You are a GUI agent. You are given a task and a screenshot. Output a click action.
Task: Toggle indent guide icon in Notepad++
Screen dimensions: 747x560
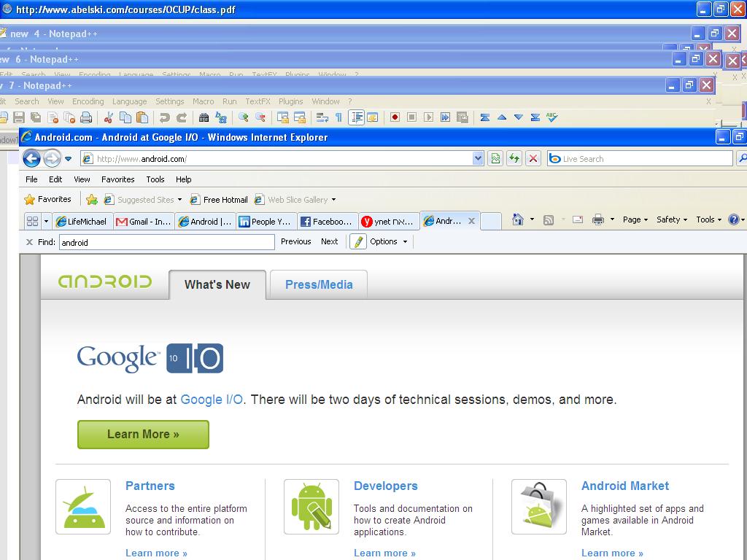point(356,117)
